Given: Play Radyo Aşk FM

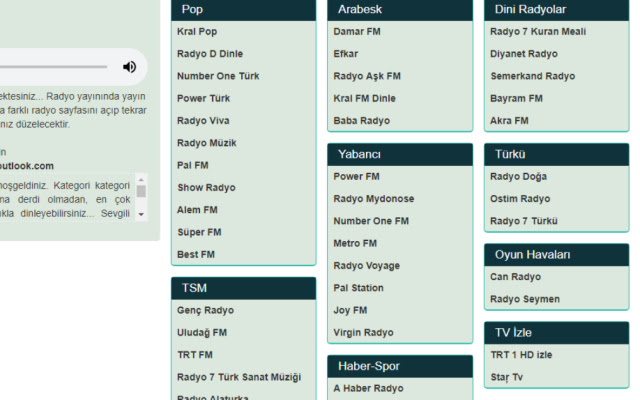Looking at the screenshot, I should click(x=367, y=76).
